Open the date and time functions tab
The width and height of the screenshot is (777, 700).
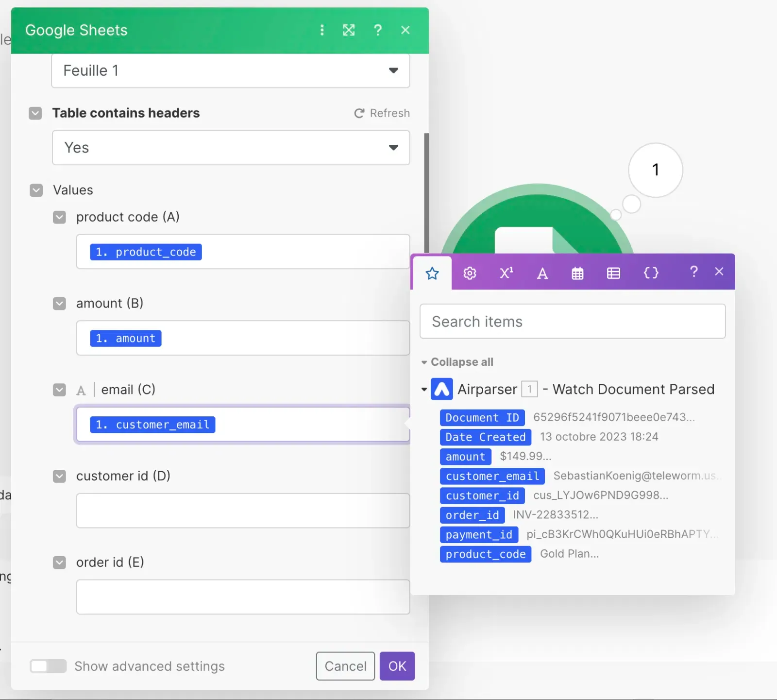click(577, 273)
